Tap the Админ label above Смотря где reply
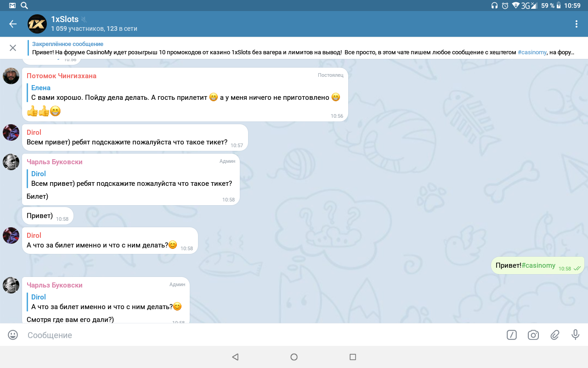Screen dimensions: 588x368 (x=177, y=284)
